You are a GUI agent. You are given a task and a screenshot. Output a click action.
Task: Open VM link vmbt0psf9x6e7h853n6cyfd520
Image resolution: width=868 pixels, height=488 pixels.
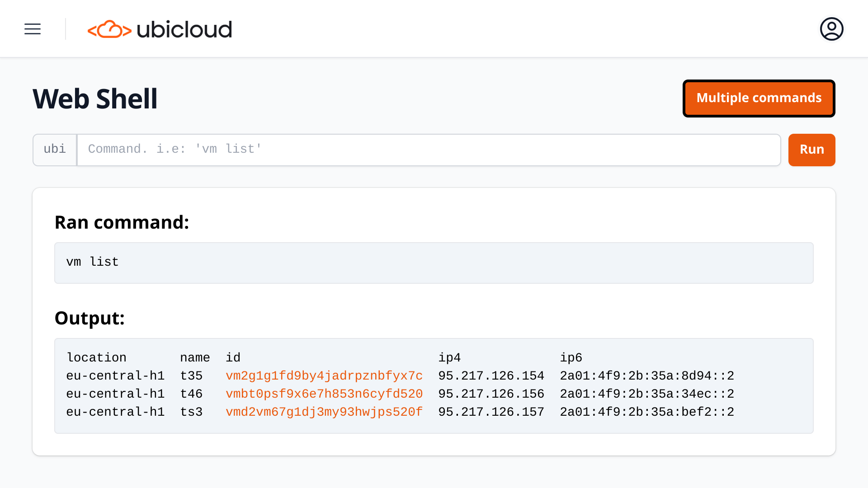(324, 394)
